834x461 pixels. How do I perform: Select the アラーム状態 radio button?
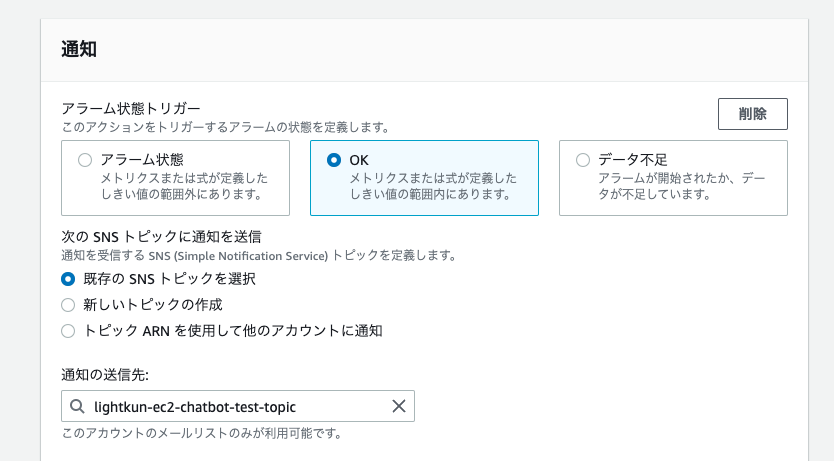point(85,160)
